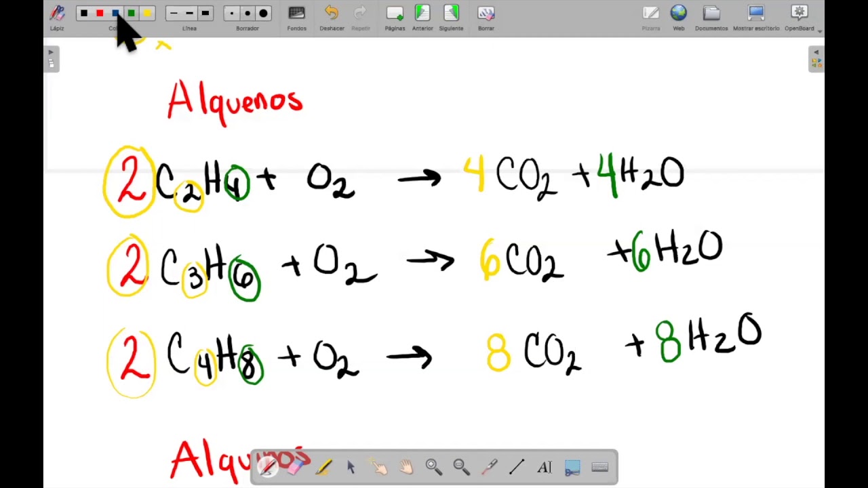Set medium line width

[189, 13]
